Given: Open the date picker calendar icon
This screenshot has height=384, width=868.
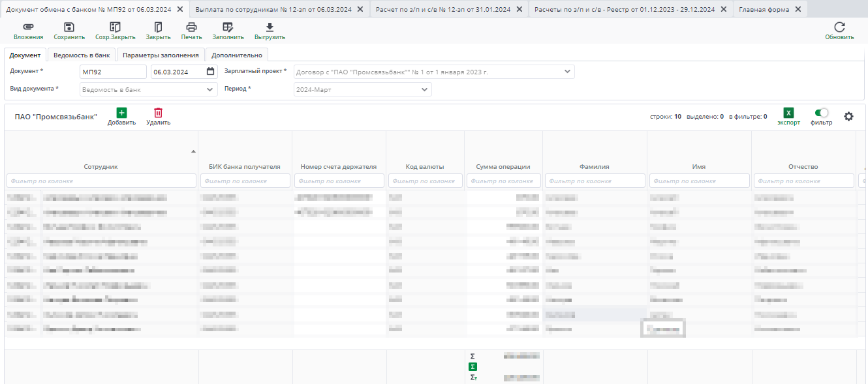Looking at the screenshot, I should [210, 72].
